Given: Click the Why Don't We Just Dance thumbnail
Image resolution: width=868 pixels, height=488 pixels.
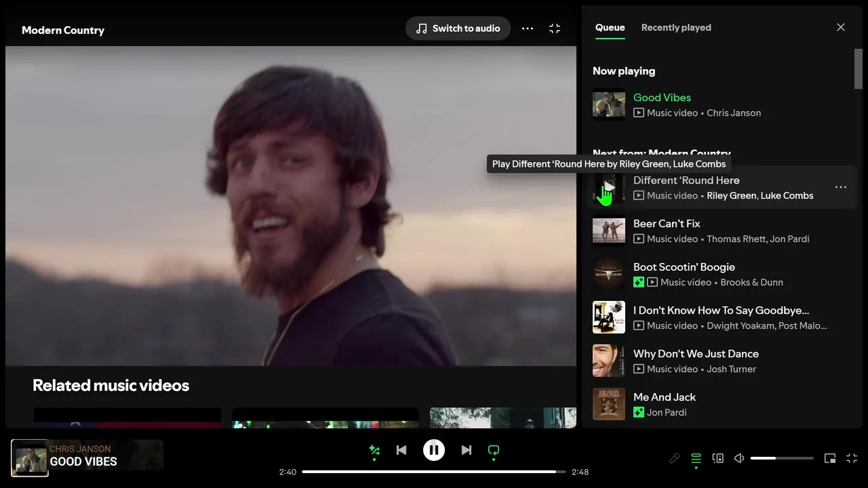Looking at the screenshot, I should pyautogui.click(x=609, y=361).
